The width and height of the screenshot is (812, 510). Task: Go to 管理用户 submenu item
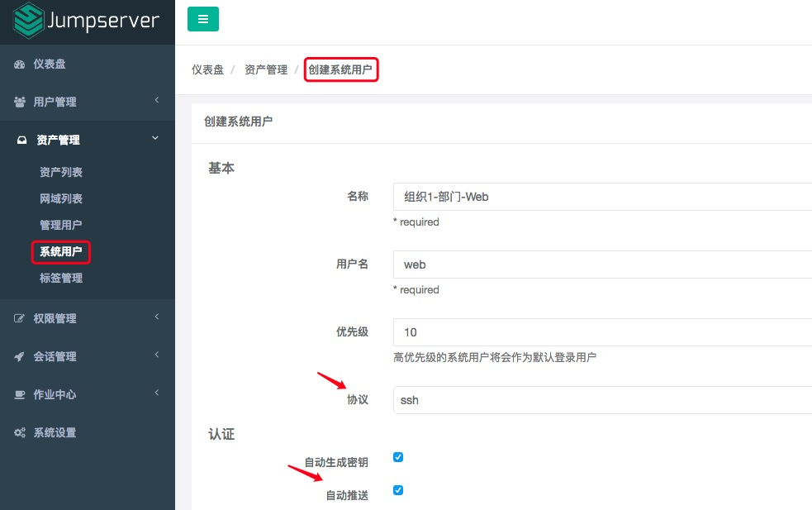[x=61, y=225]
